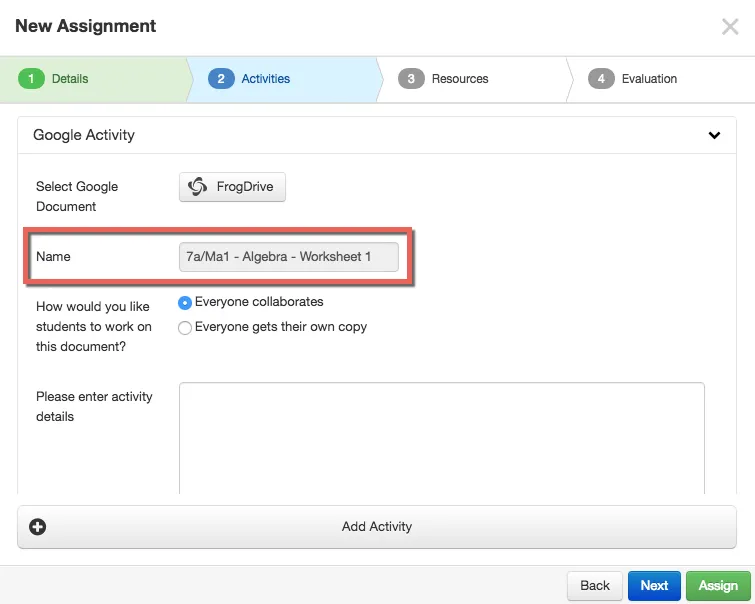Screen dimensions: 755x604
Task: Jump to the Evaluation step
Action: pyautogui.click(x=661, y=79)
